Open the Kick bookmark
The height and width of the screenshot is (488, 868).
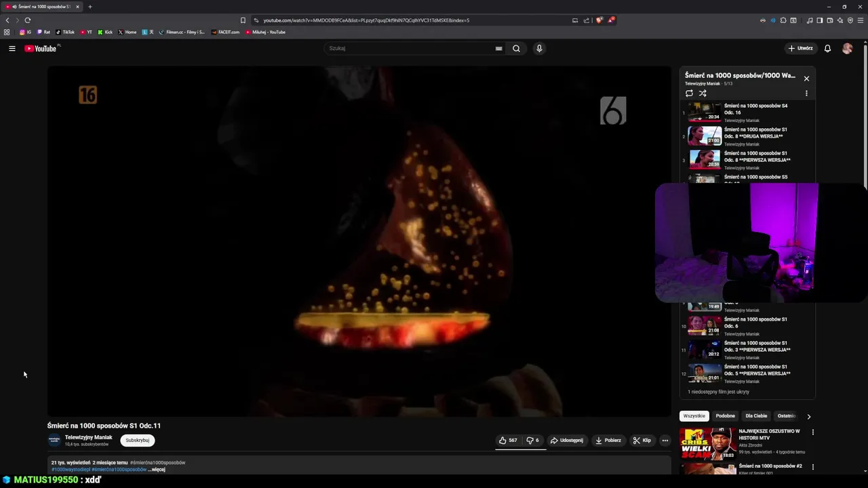(105, 32)
